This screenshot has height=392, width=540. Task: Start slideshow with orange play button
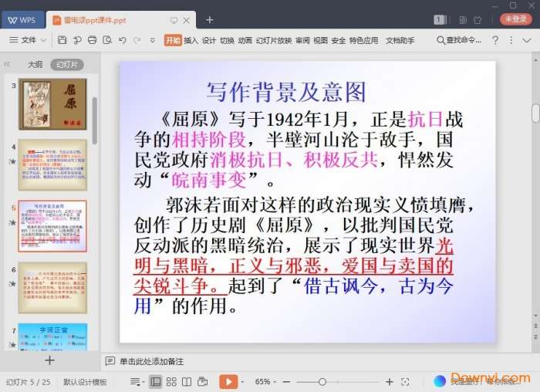(x=228, y=382)
